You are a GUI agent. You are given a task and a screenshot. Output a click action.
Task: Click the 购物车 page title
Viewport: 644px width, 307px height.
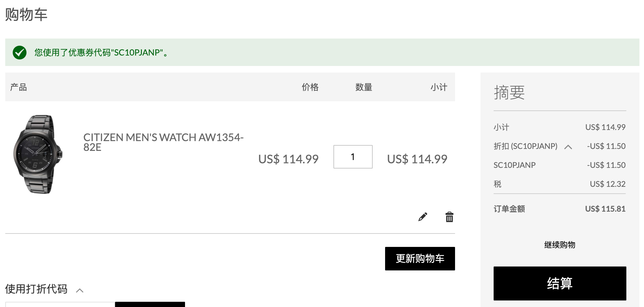click(x=26, y=14)
